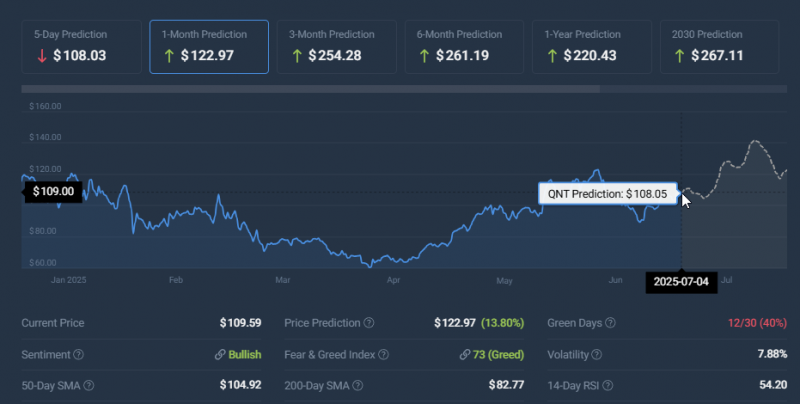Select the 1-Month Prediction tab
This screenshot has width=800, height=404.
click(x=209, y=46)
